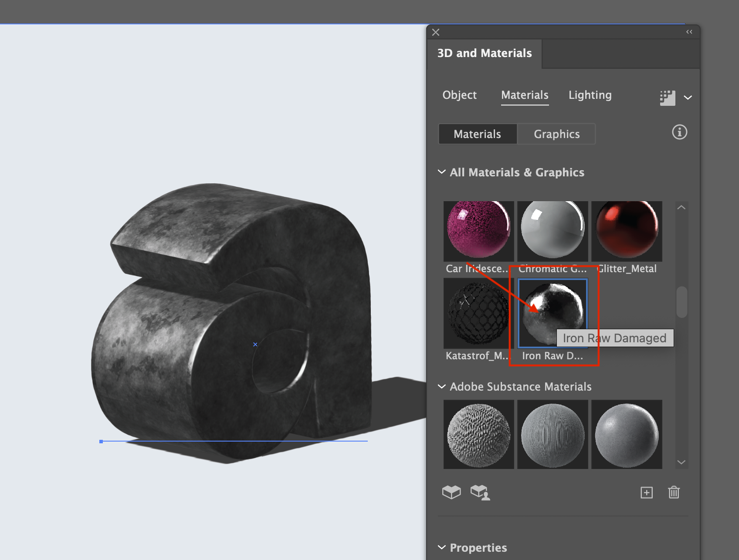Select striped fabric Substance material sphere

pyautogui.click(x=553, y=435)
